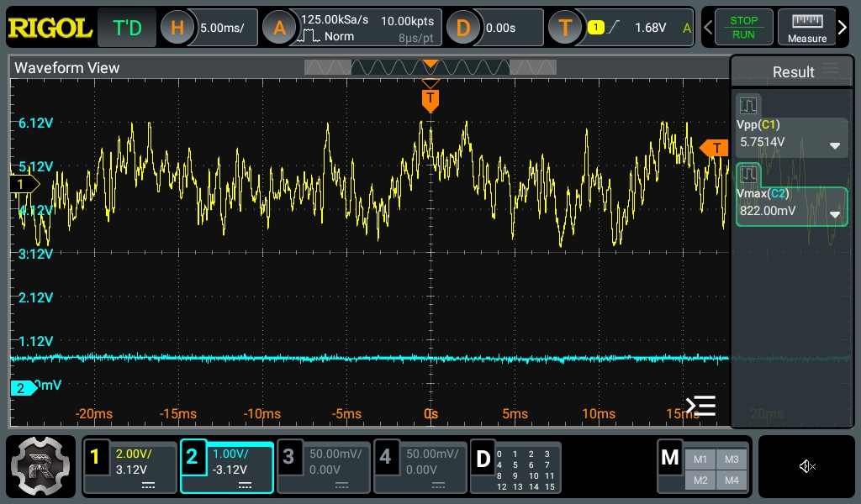Tap the orange H horizontal settings icon
This screenshot has width=861, height=504.
click(x=177, y=28)
